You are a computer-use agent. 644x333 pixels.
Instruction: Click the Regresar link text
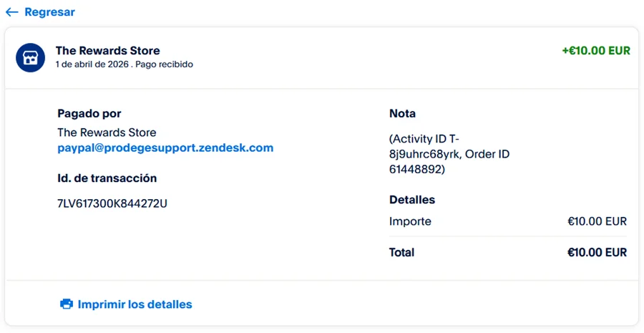(49, 12)
